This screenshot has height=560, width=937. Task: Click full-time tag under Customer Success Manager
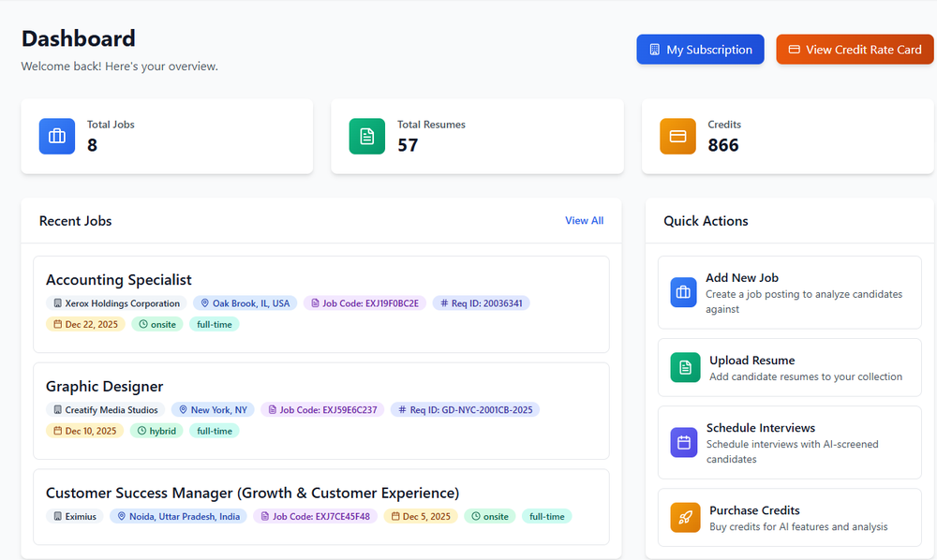(547, 516)
